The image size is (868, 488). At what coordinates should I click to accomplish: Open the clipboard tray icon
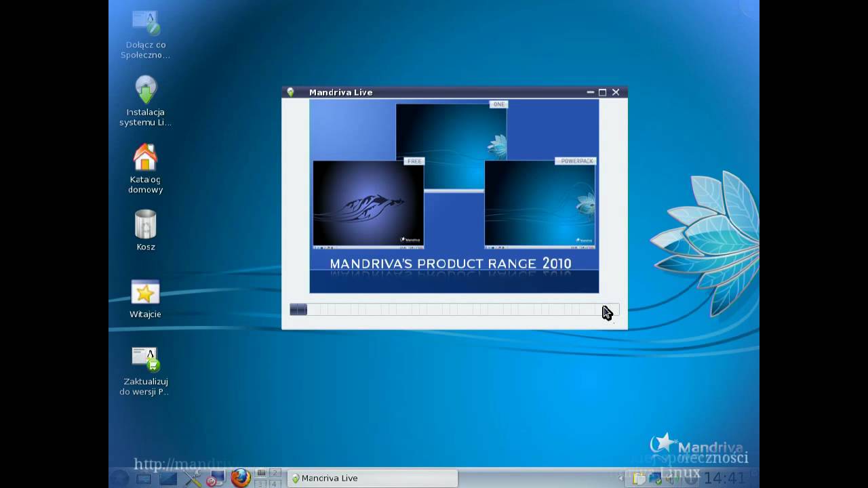(x=639, y=479)
